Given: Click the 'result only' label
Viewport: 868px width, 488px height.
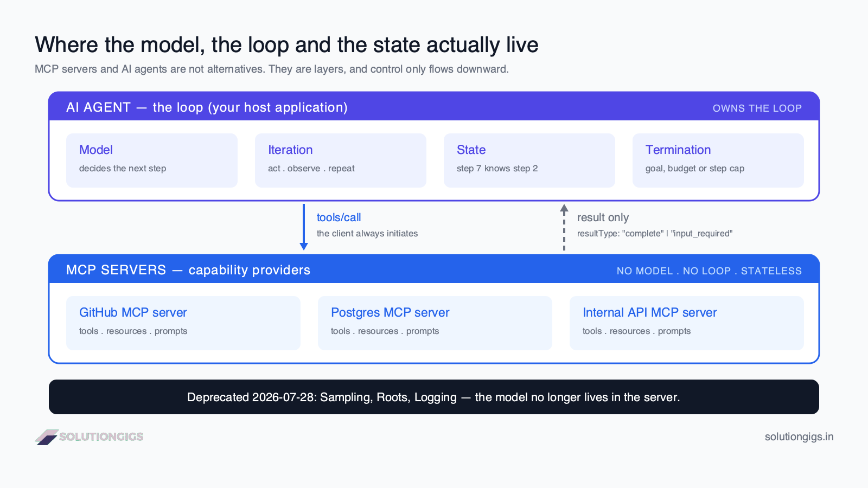Looking at the screenshot, I should [x=603, y=217].
